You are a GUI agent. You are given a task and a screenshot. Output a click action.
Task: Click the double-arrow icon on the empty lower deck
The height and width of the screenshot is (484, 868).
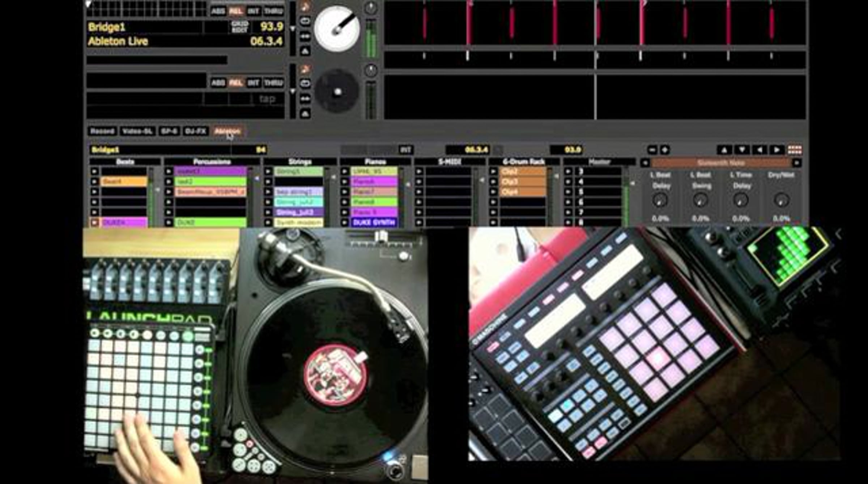(x=305, y=98)
